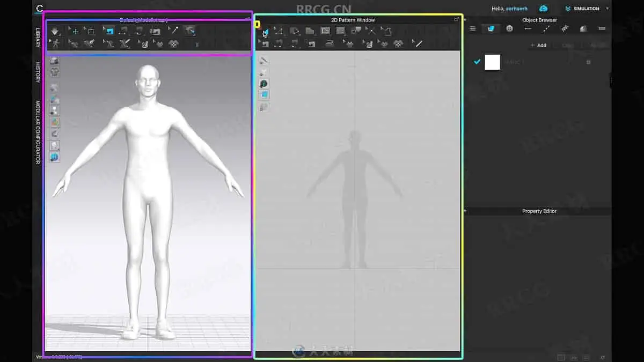Switch to the Button tab in Object Browser
The height and width of the screenshot is (362, 644).
[509, 28]
